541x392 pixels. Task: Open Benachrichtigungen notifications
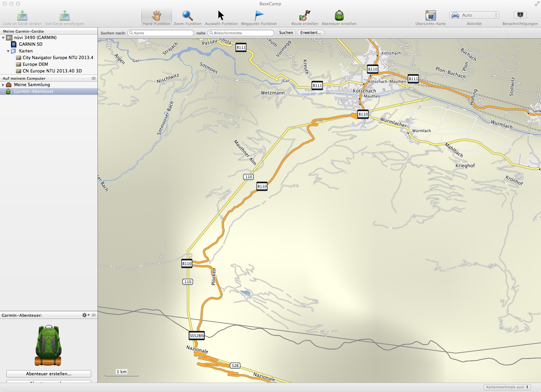(x=520, y=15)
